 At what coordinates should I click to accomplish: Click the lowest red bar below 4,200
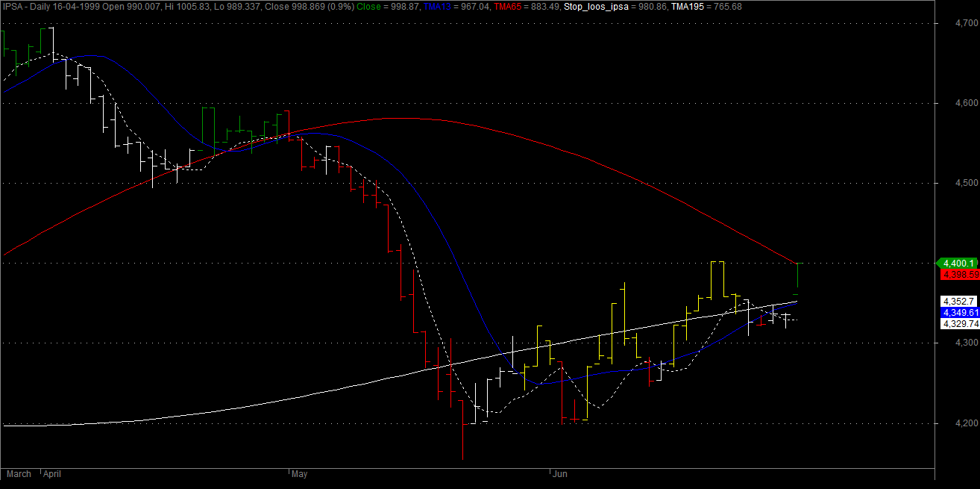[462, 440]
